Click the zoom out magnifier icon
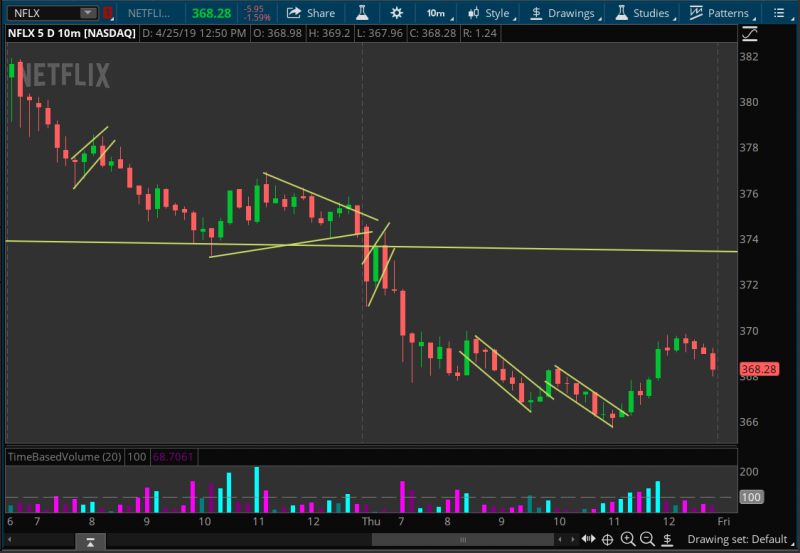This screenshot has width=800, height=553. (648, 540)
